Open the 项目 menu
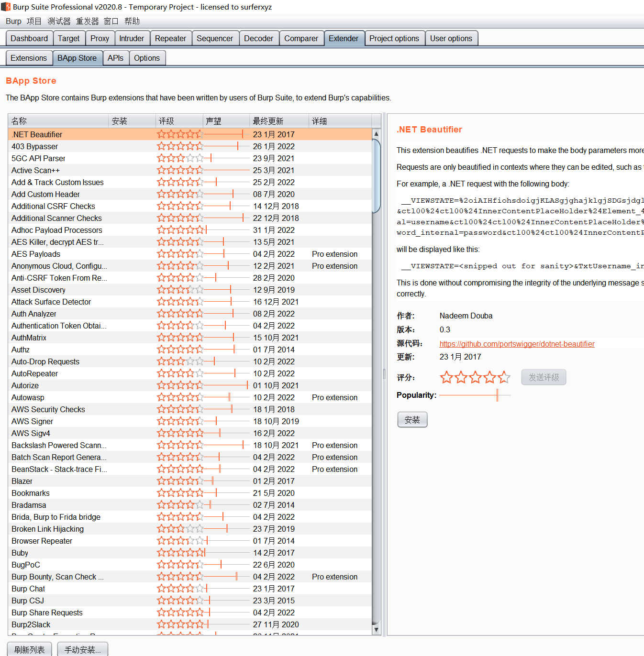Image resolution: width=644 pixels, height=656 pixels. pyautogui.click(x=34, y=21)
